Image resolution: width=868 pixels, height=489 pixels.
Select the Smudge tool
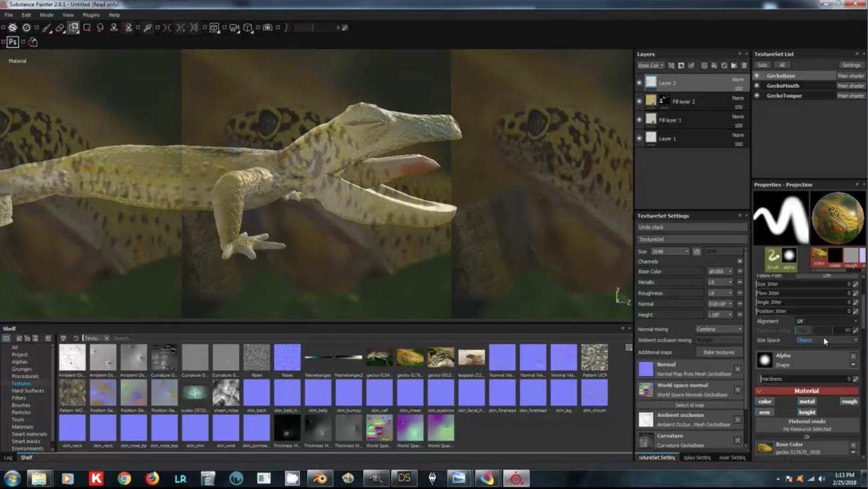pyautogui.click(x=100, y=27)
